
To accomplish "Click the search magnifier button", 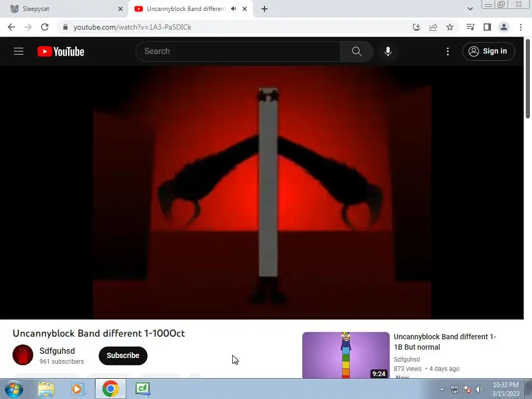I will 356,51.
